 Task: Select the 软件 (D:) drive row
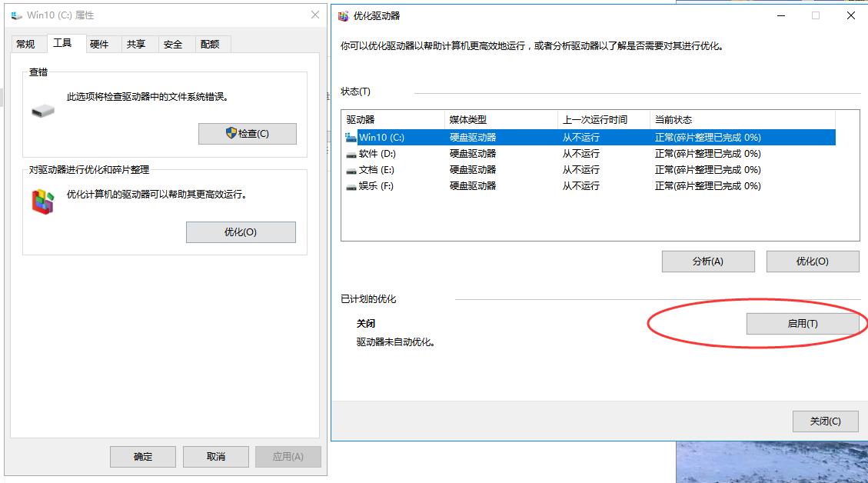point(589,153)
